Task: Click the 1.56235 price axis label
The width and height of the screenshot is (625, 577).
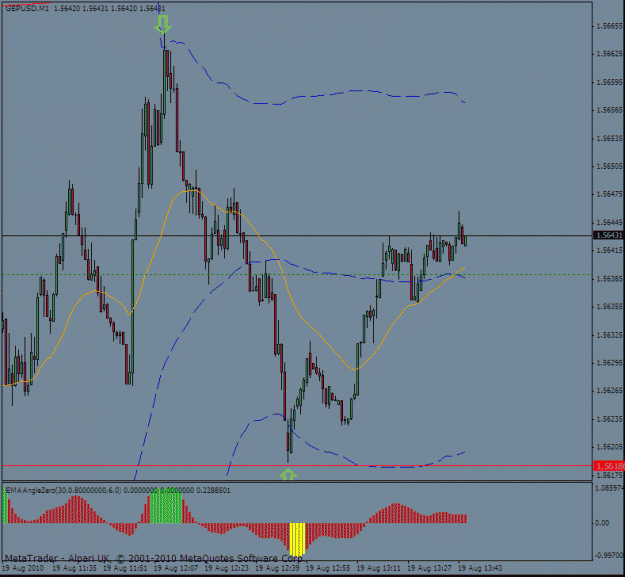Action: 609,419
